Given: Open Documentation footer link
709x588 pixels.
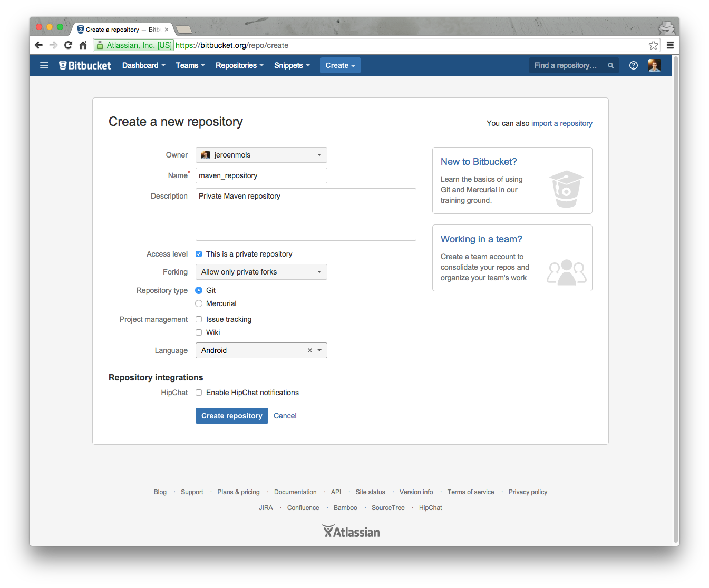Looking at the screenshot, I should pos(295,492).
